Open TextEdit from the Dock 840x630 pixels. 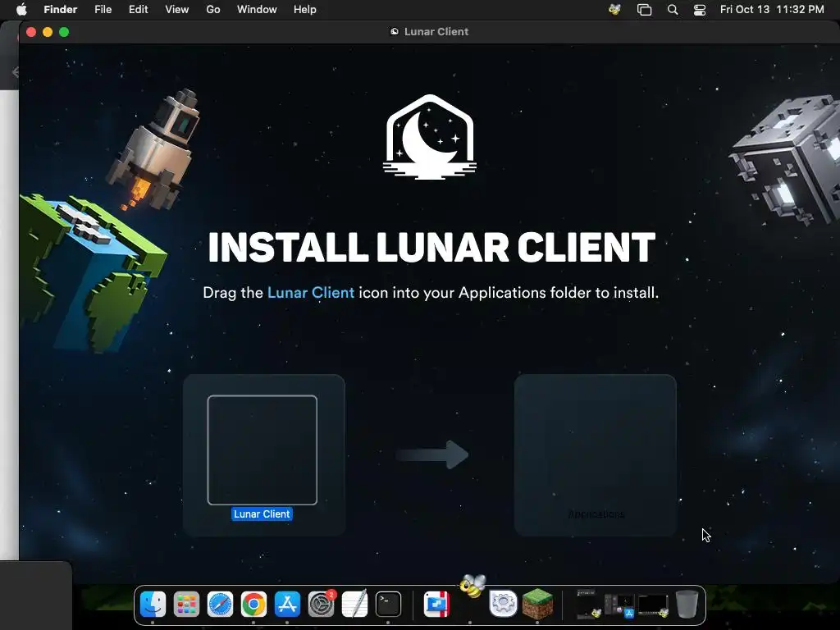[354, 605]
